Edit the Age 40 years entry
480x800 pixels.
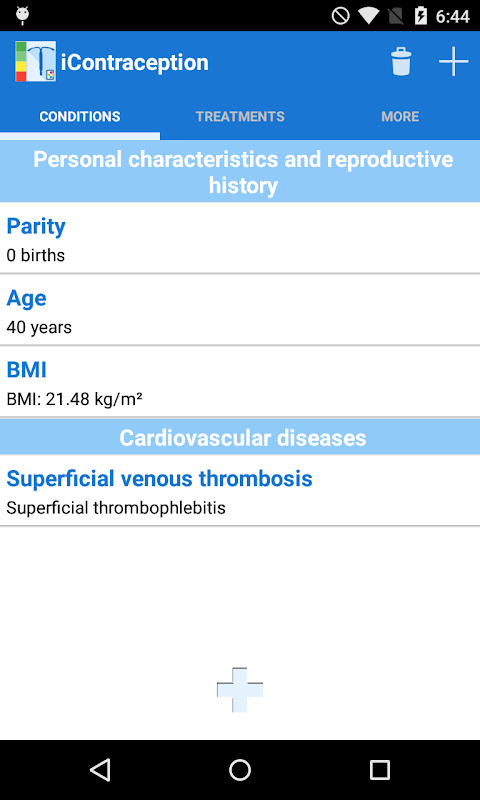pos(240,310)
